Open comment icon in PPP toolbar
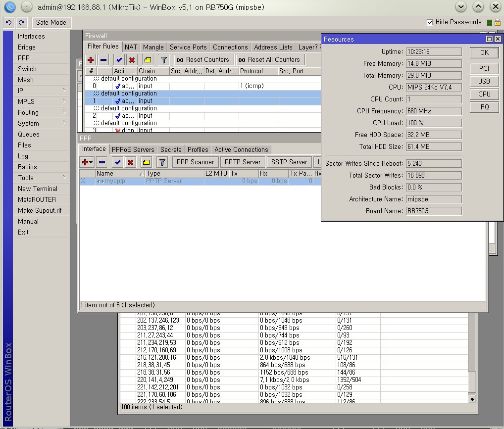504x429 pixels. click(146, 162)
